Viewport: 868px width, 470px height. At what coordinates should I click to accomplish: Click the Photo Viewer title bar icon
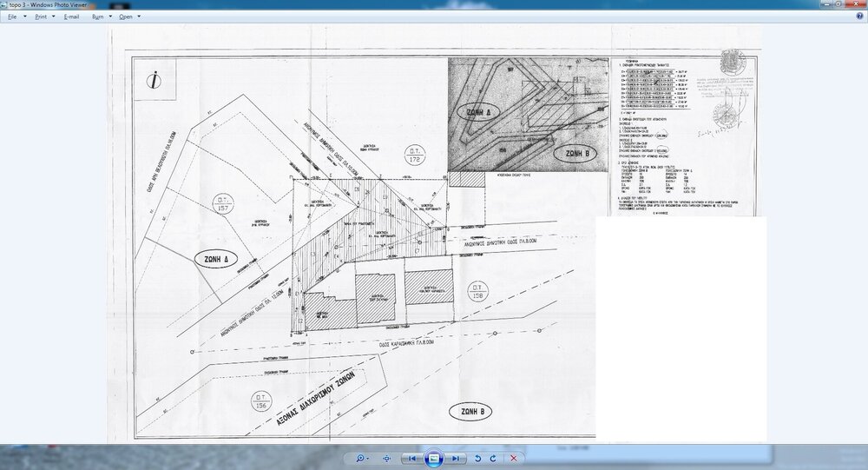(x=5, y=4)
